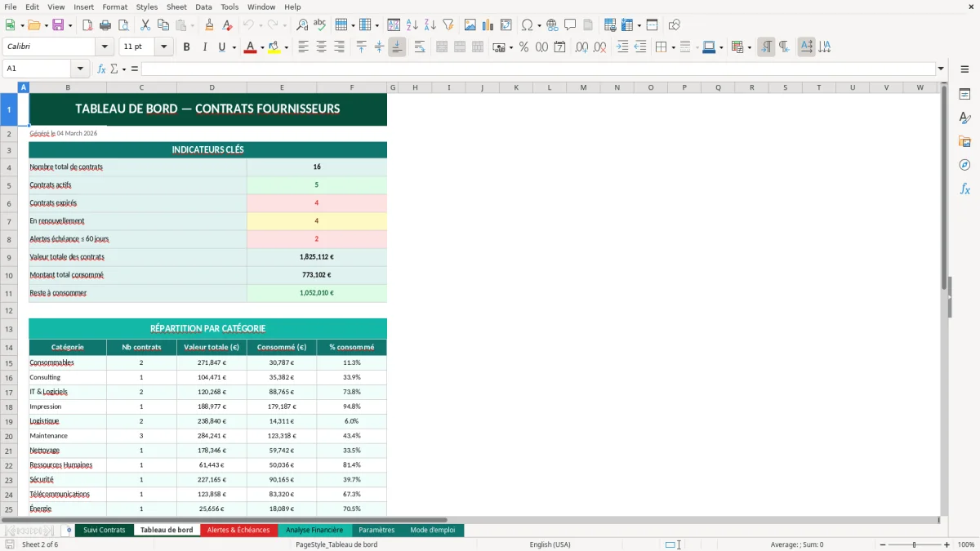Insert a comment
Viewport: 980px width, 551px height.
click(x=570, y=25)
